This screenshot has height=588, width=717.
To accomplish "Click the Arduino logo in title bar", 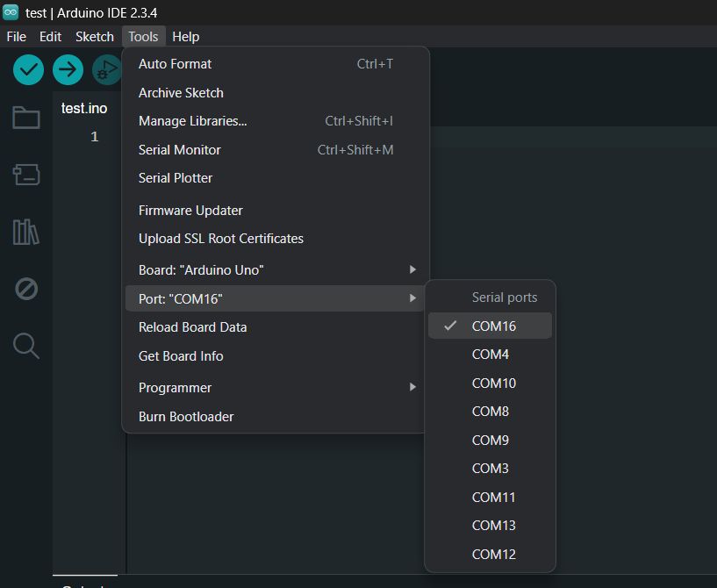I will click(x=11, y=12).
